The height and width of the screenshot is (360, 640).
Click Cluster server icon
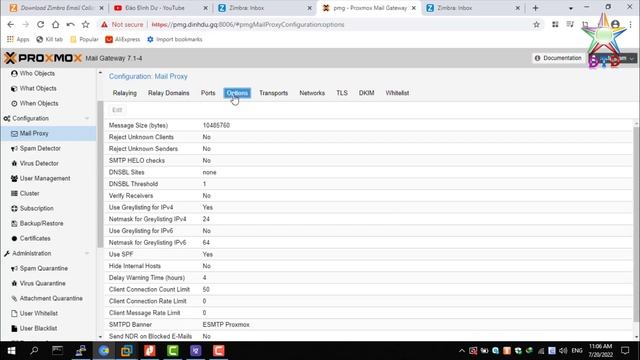pyautogui.click(x=14, y=193)
